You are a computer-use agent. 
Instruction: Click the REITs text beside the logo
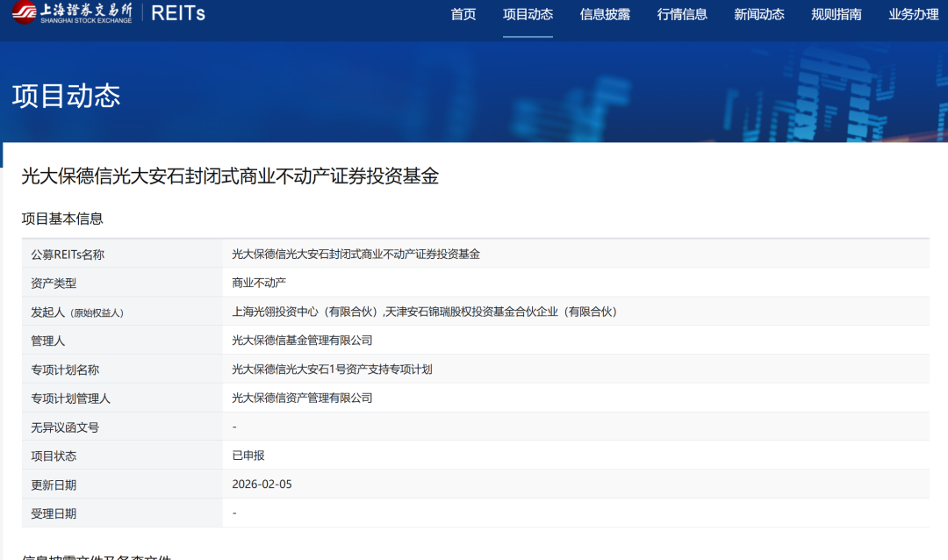point(180,13)
